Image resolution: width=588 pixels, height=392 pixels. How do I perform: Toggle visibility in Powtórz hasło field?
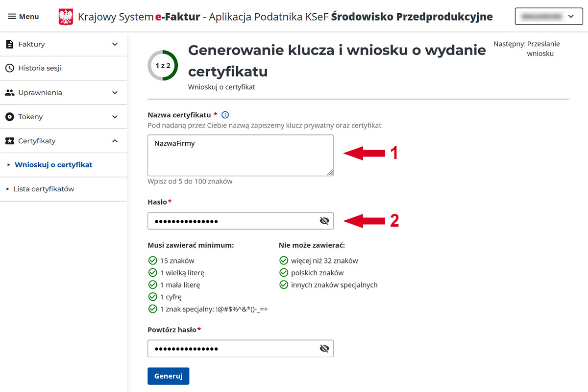pos(324,348)
